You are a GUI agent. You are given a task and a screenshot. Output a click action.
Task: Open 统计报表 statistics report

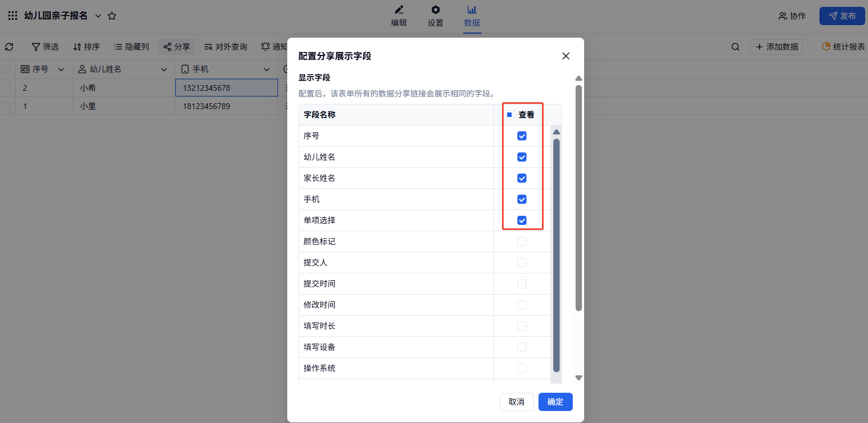[843, 47]
